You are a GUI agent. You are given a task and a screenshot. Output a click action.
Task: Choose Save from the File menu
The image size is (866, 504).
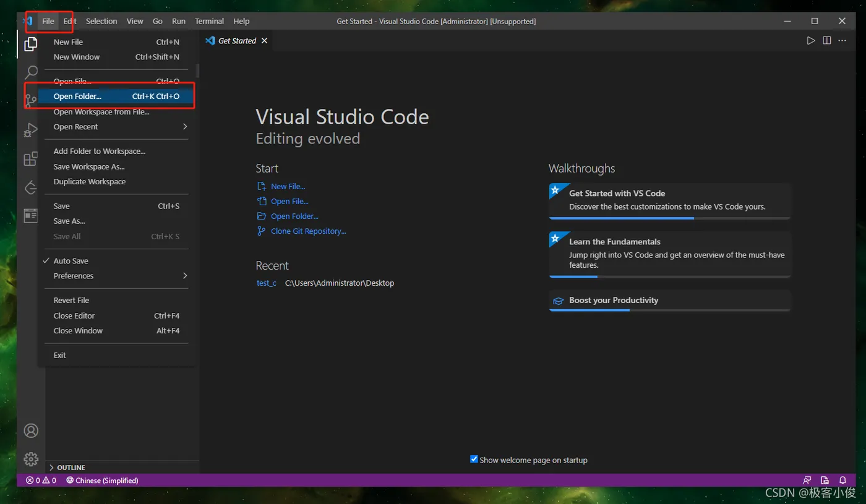coord(116,206)
